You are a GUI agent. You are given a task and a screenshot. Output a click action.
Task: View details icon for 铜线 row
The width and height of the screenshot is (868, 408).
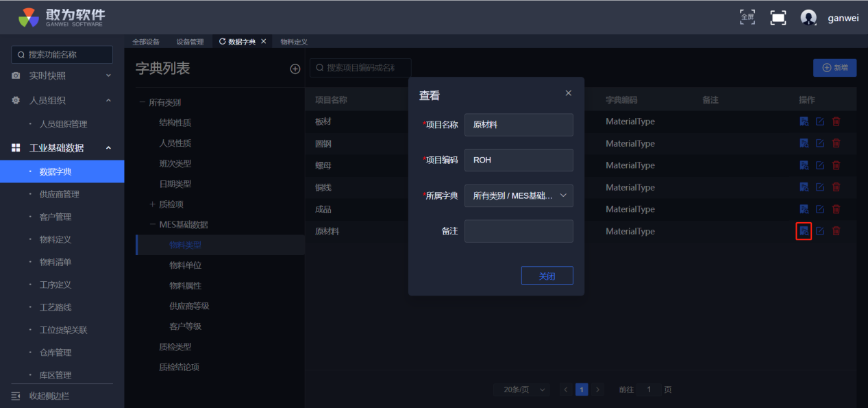point(804,187)
